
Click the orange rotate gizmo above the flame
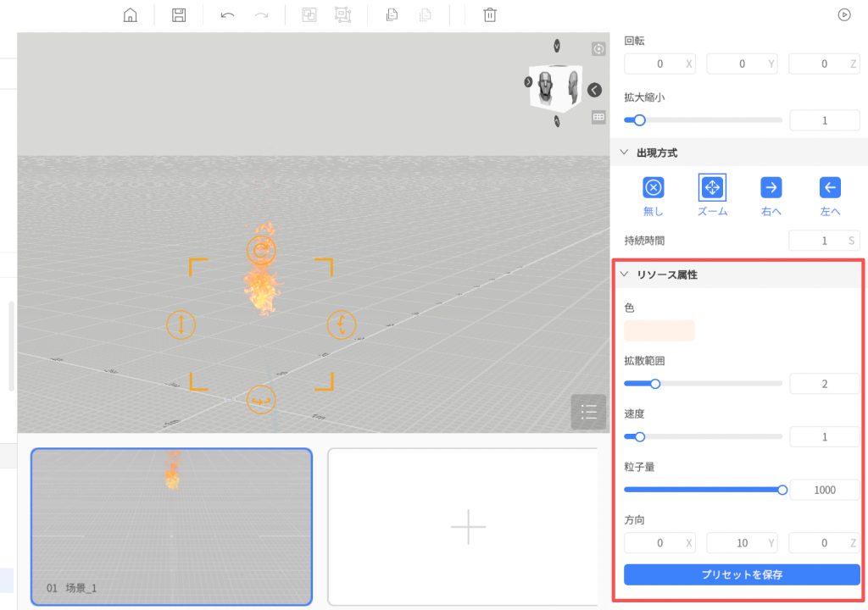tap(261, 250)
